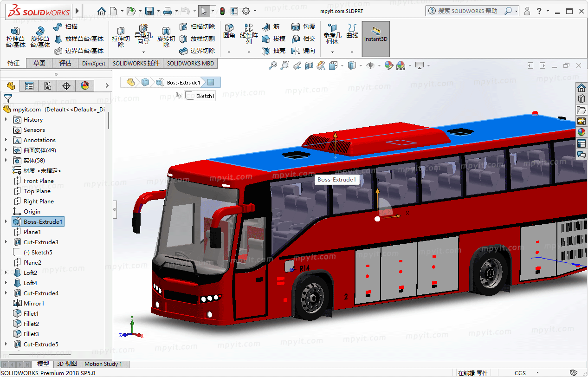Screen dimensions: 588x377
Task: Click the feature tree filter funnel icon
Action: coord(8,98)
